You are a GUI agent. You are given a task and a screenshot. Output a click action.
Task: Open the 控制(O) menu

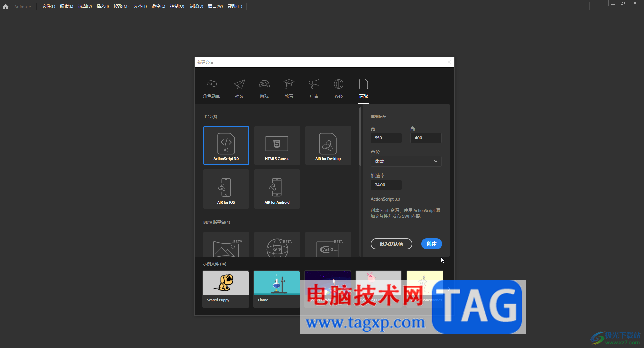coord(177,6)
